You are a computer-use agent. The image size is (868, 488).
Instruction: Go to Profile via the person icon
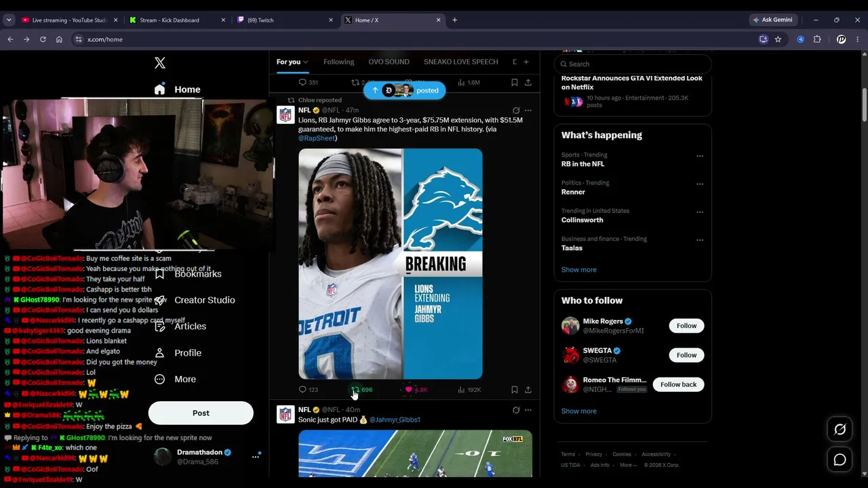[x=160, y=352]
